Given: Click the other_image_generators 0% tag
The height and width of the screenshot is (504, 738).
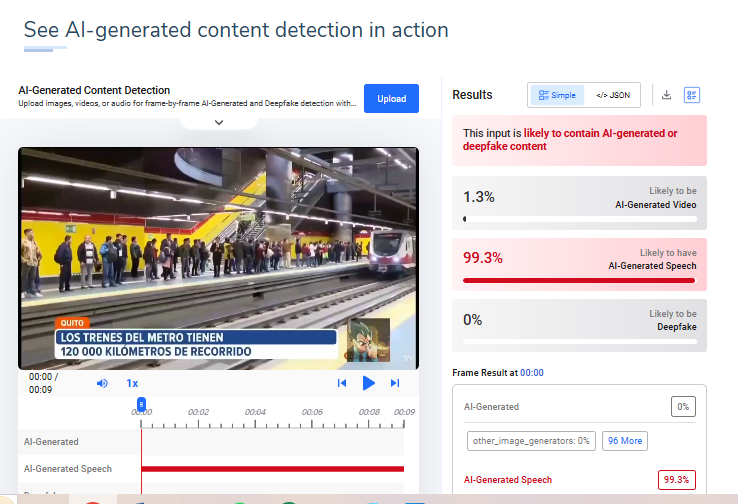Looking at the screenshot, I should click(x=530, y=440).
